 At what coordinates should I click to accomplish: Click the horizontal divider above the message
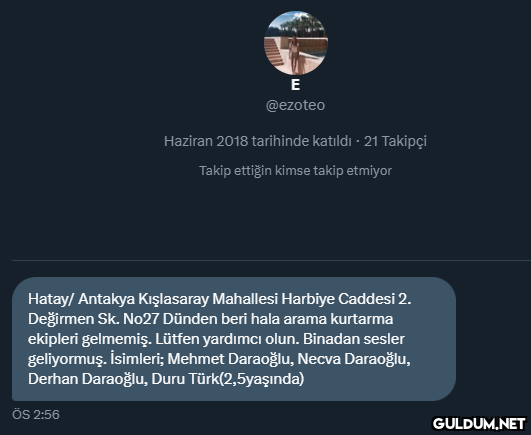[271, 260]
